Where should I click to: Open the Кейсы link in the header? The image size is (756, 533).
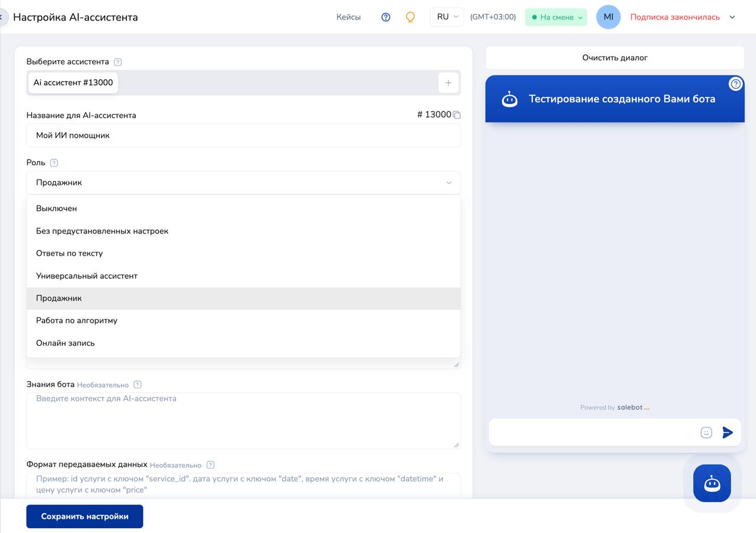(x=348, y=17)
